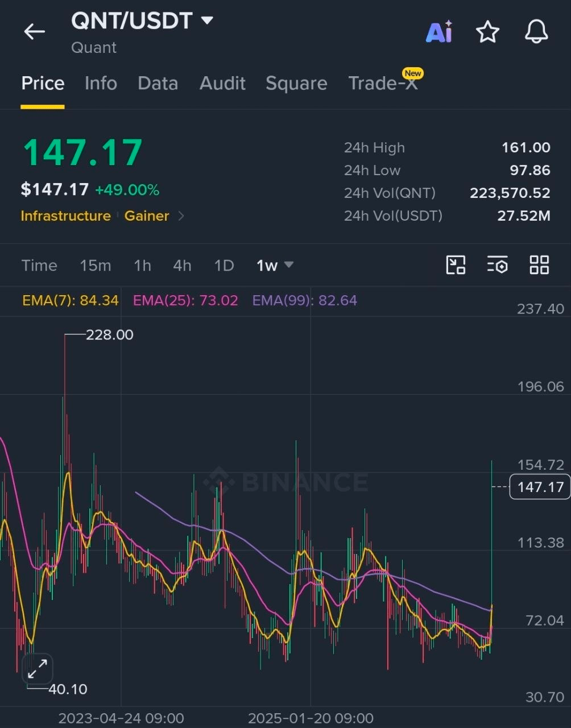Open chart indicator settings icon
Viewport: 571px width, 728px height.
tap(497, 265)
